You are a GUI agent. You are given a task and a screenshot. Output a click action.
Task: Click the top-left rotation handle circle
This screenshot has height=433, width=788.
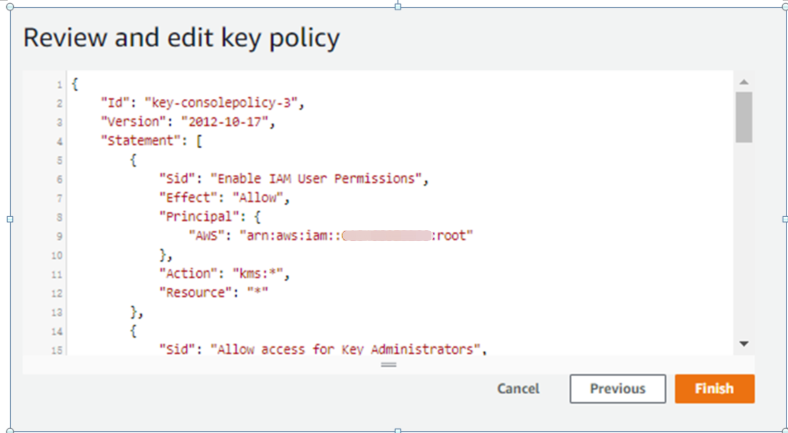10,7
